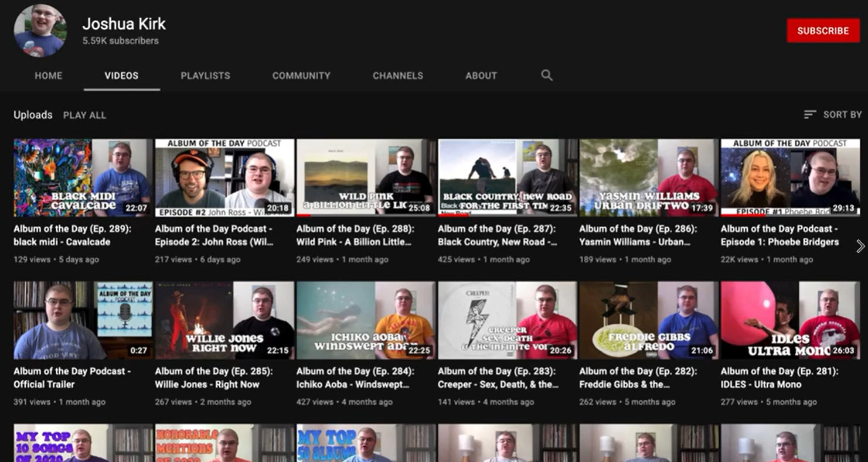View the About tab
Screen dimensions: 868x462
click(x=481, y=76)
